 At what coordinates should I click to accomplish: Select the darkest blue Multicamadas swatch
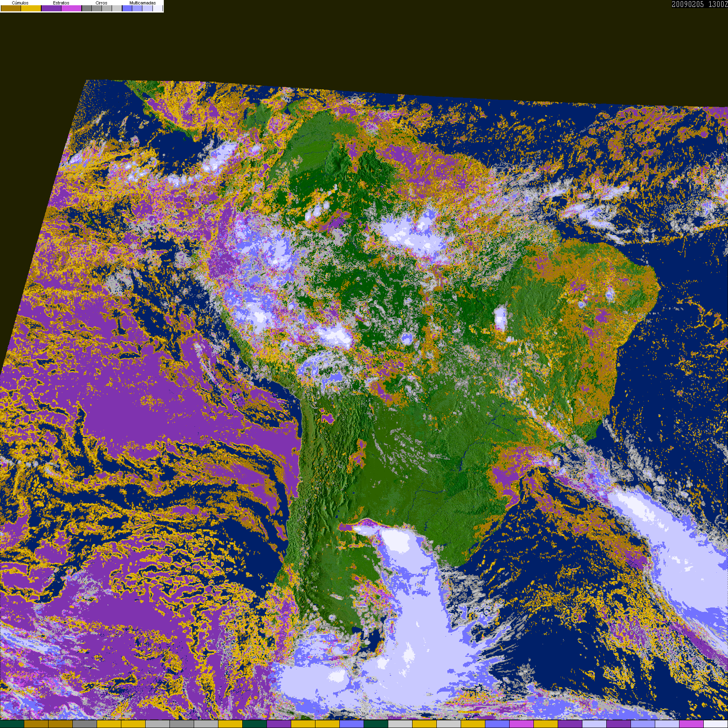click(x=127, y=8)
